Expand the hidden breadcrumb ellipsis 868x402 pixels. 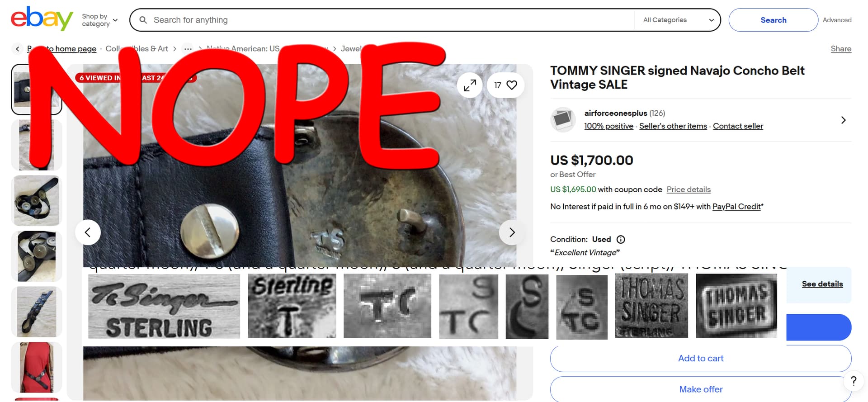click(188, 49)
